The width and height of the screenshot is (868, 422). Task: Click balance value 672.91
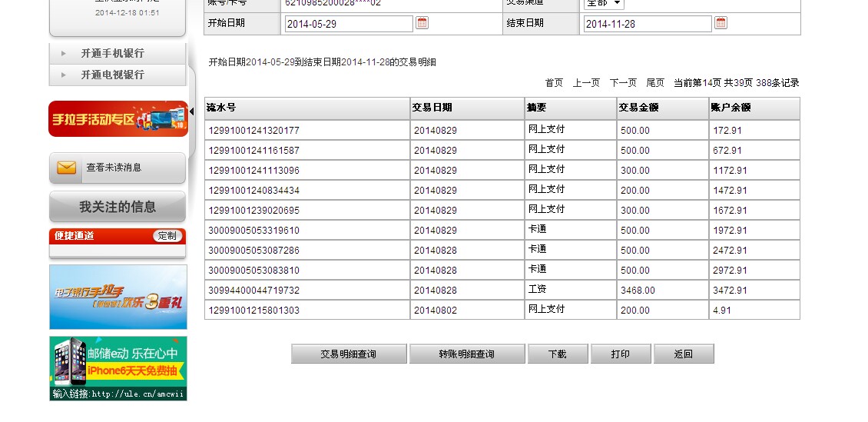(x=727, y=151)
